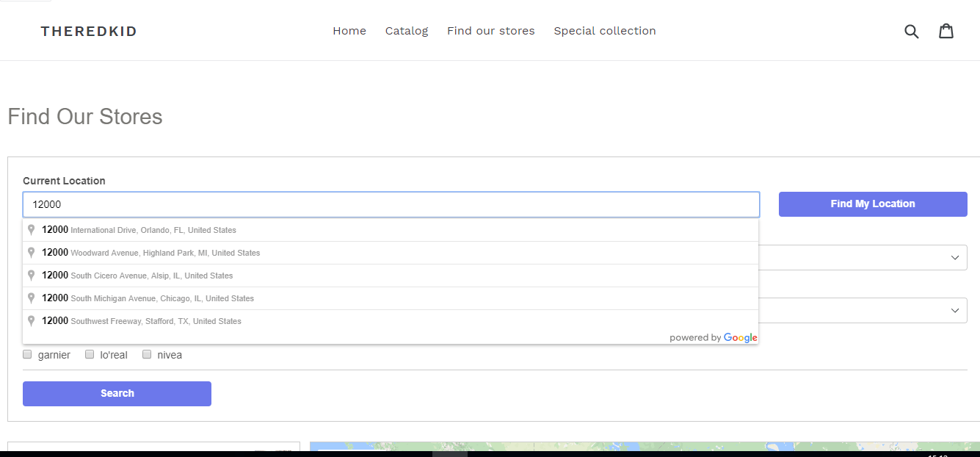Choose 12000 Woodward Avenue, Highland Park suggestion
980x457 pixels.
coord(391,253)
